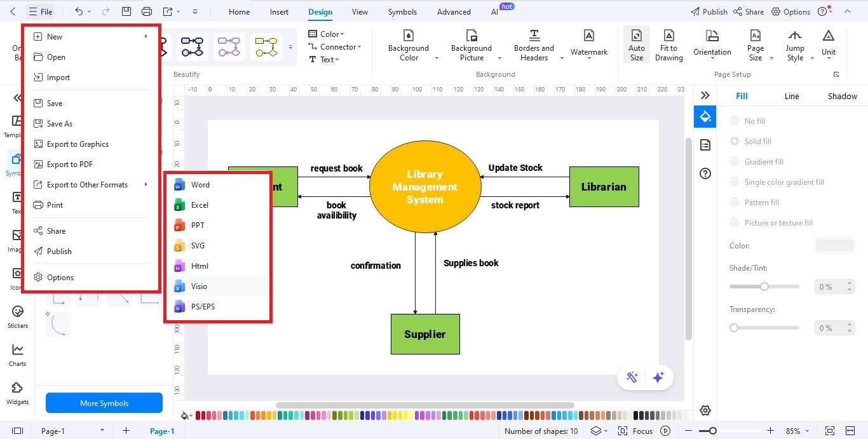The height and width of the screenshot is (439, 868).
Task: Click the fill paint bucket panel icon
Action: [x=705, y=117]
